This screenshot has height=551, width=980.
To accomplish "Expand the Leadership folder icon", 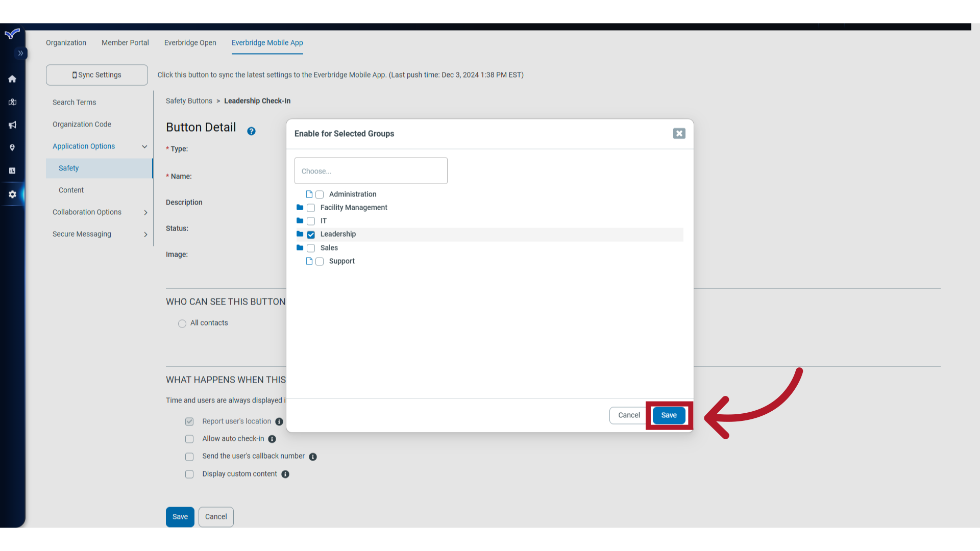I will pyautogui.click(x=300, y=234).
